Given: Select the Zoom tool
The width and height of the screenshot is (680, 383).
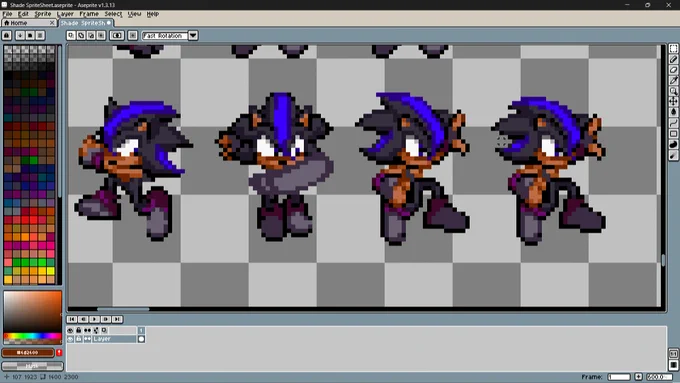Looking at the screenshot, I should coord(673,91).
